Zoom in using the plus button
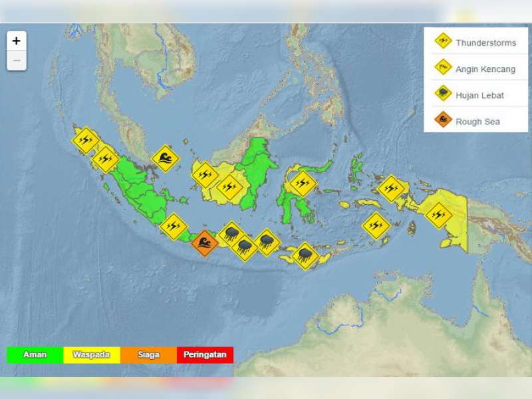532x399 pixels. click(15, 41)
